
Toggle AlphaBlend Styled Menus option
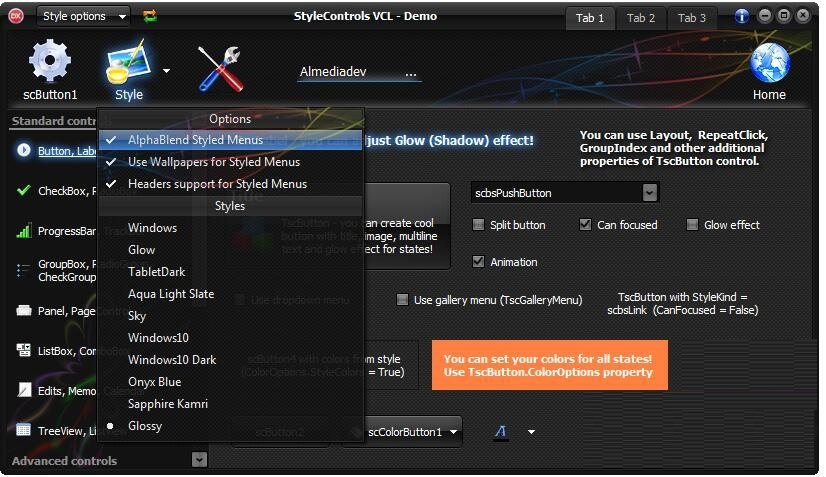tap(230, 140)
